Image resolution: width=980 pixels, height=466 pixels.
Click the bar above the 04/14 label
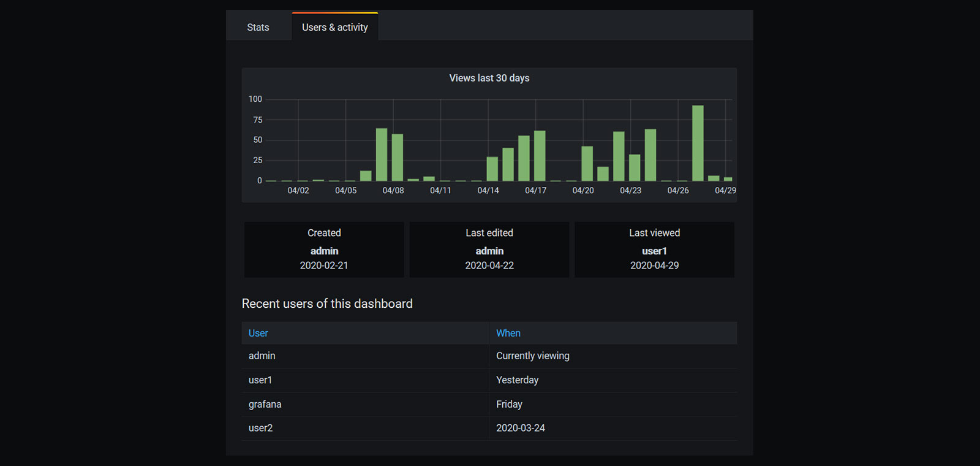[492, 169]
